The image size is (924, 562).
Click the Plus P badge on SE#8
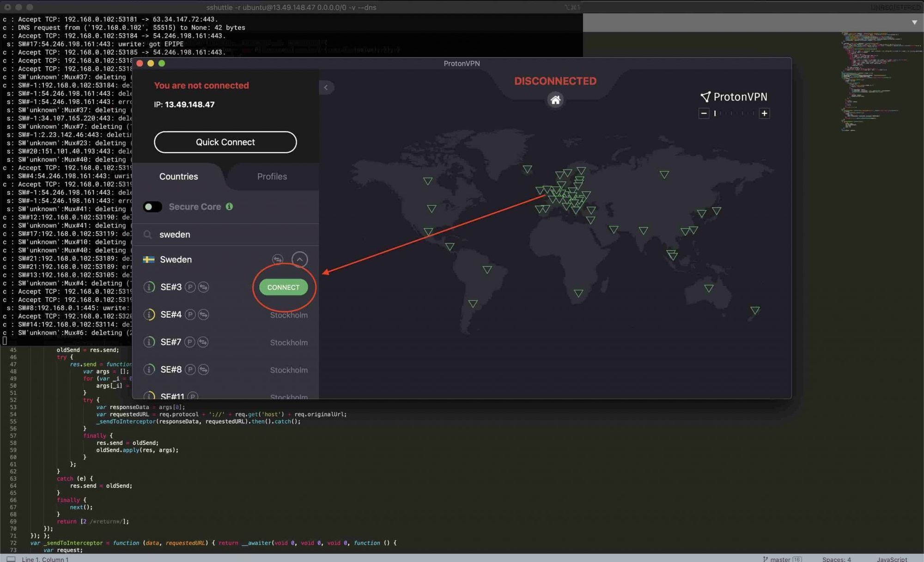(190, 369)
